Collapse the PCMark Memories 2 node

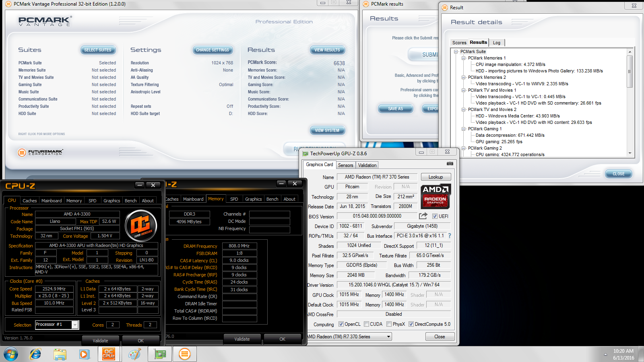[464, 77]
